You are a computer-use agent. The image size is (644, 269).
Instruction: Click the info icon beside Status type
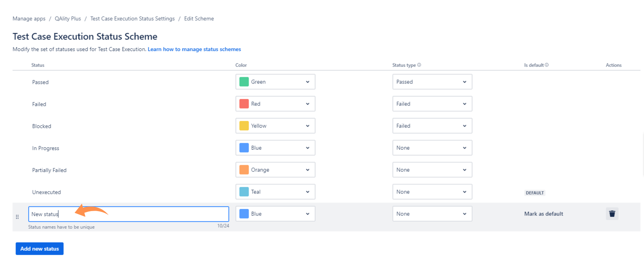click(x=419, y=65)
